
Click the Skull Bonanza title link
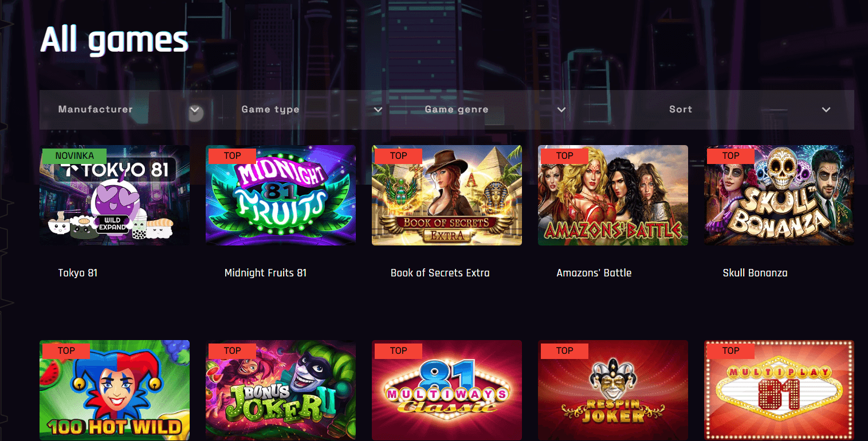(755, 273)
